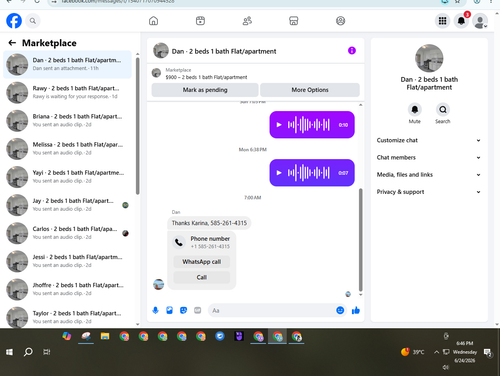Send a thumbs-up like
The height and width of the screenshot is (376, 500).
coord(356,310)
